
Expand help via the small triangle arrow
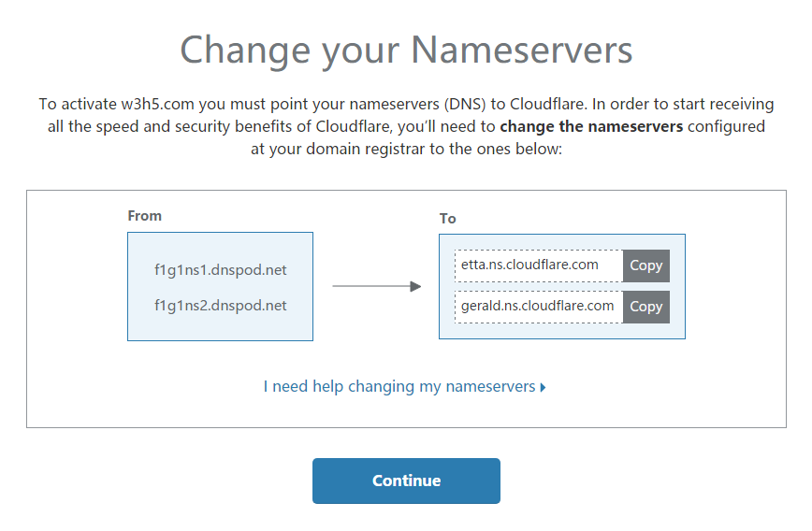pos(543,388)
